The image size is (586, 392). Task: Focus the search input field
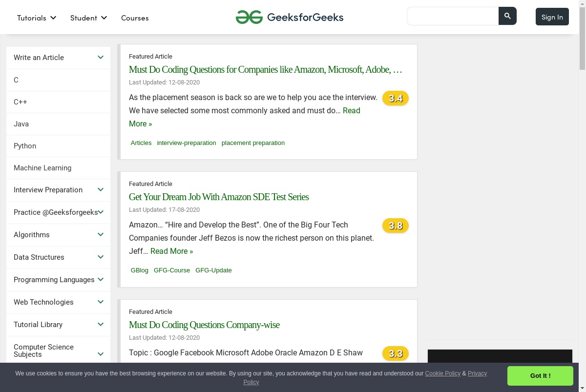[x=453, y=16]
